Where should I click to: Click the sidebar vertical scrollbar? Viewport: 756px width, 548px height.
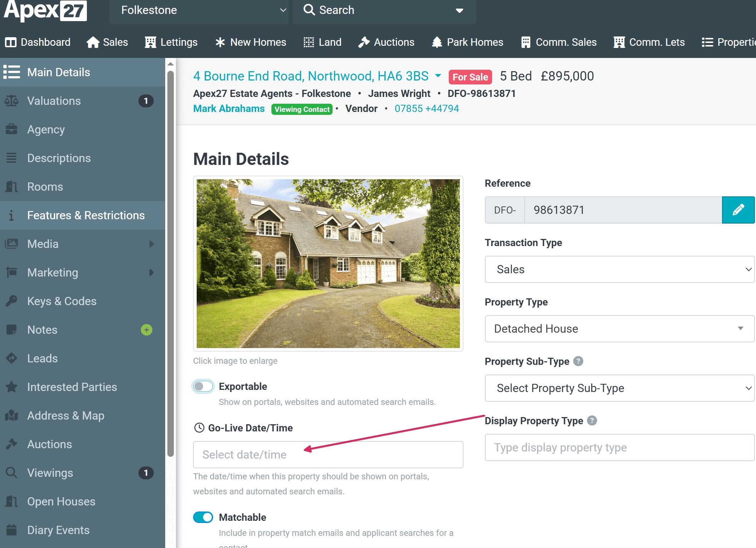tap(171, 263)
